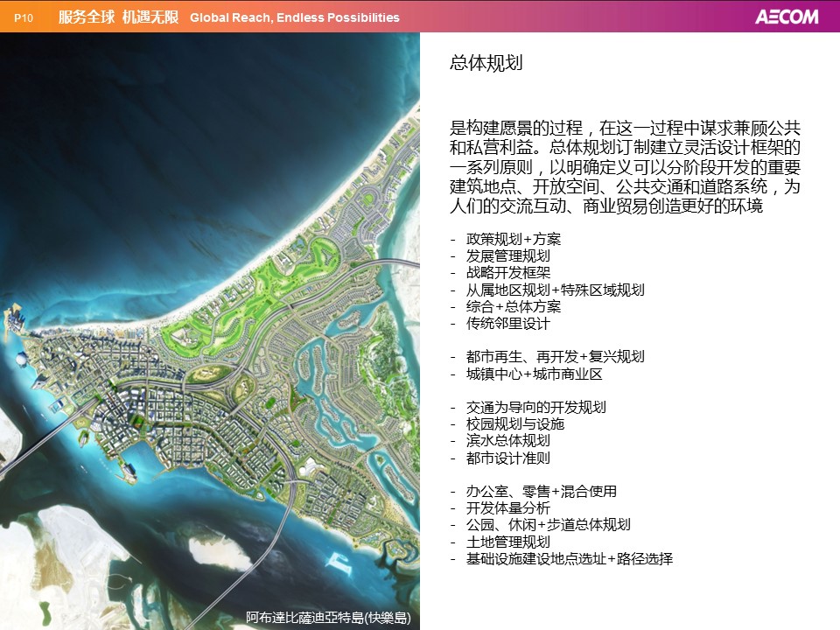The height and width of the screenshot is (630, 840).
Task: Select the image caption 阿布達比薩迪亞特島(快樂島)
Action: click(327, 618)
